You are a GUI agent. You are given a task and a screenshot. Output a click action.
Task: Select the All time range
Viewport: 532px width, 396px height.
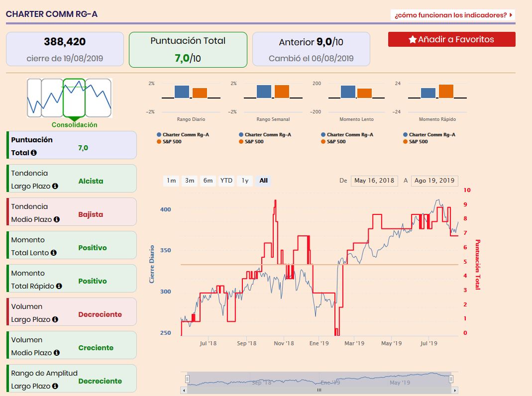264,181
